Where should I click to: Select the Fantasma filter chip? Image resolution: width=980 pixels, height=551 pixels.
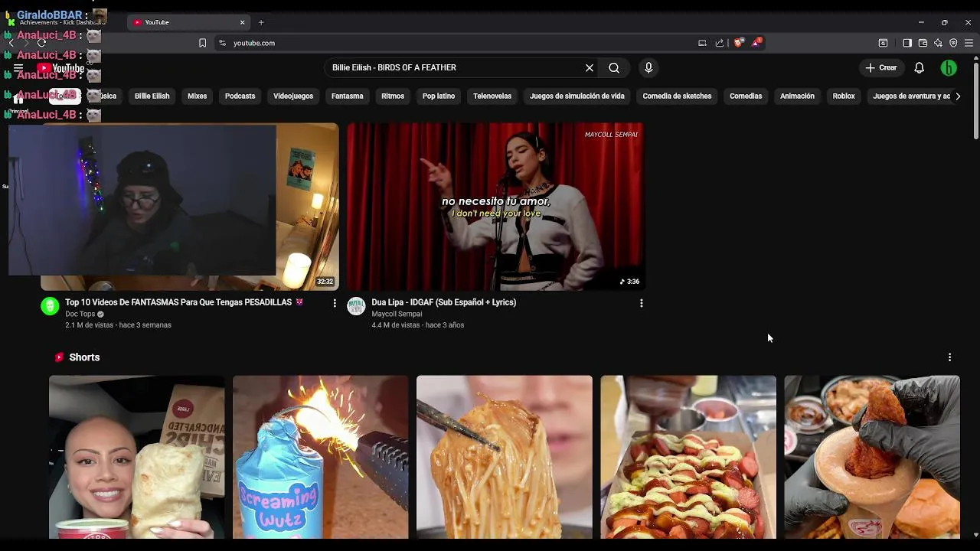coord(348,96)
